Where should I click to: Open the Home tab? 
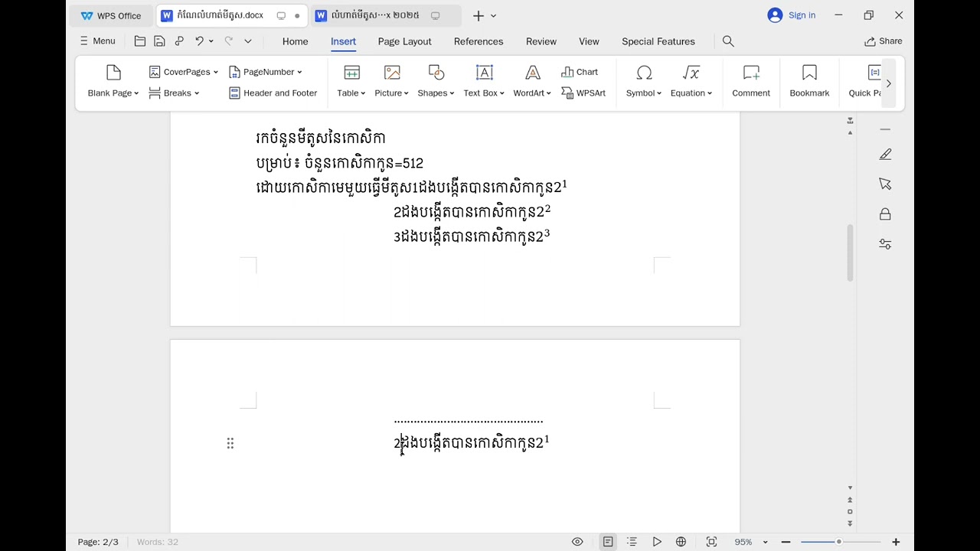coord(295,41)
